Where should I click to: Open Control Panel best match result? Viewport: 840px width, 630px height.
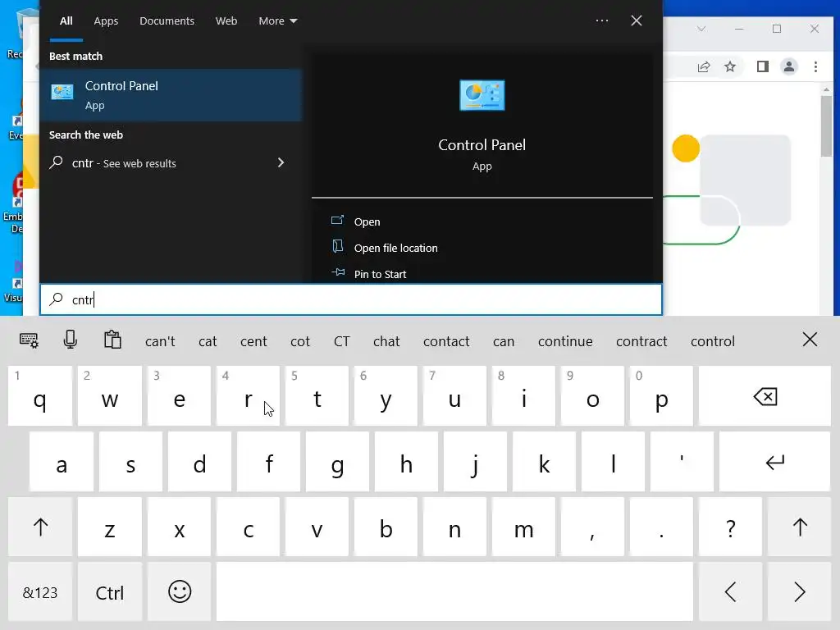tap(171, 95)
